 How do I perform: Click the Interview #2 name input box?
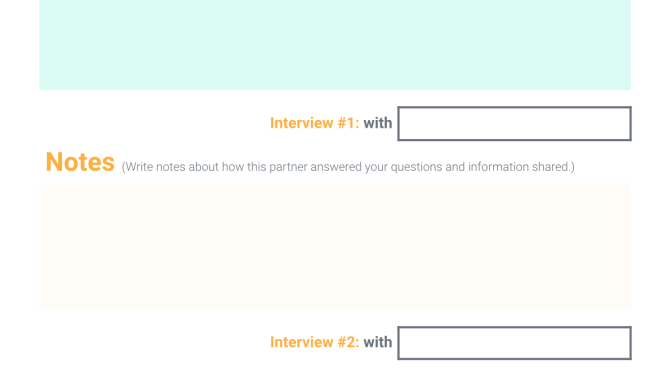514,343
